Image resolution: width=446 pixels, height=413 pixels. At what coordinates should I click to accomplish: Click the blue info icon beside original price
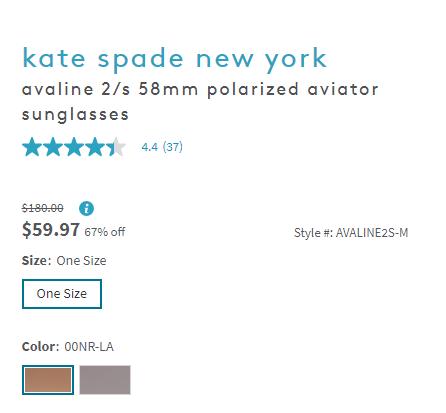click(x=86, y=209)
